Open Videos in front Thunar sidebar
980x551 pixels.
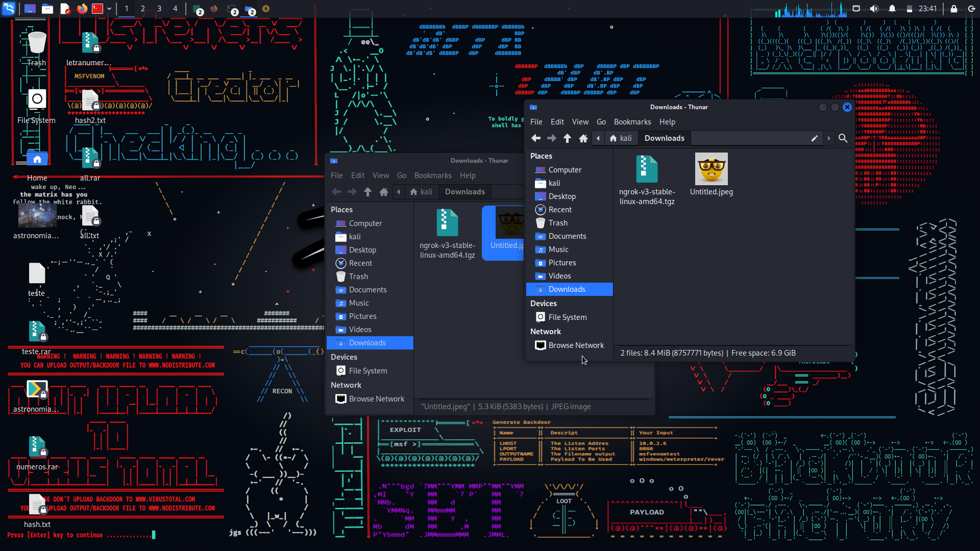569,276
